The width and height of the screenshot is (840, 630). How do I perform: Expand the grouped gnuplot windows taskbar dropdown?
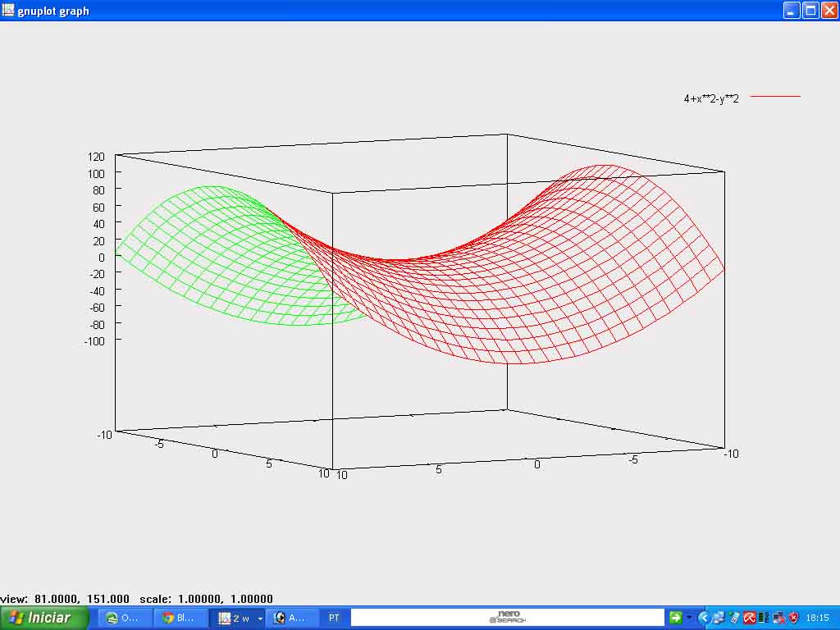point(258,617)
